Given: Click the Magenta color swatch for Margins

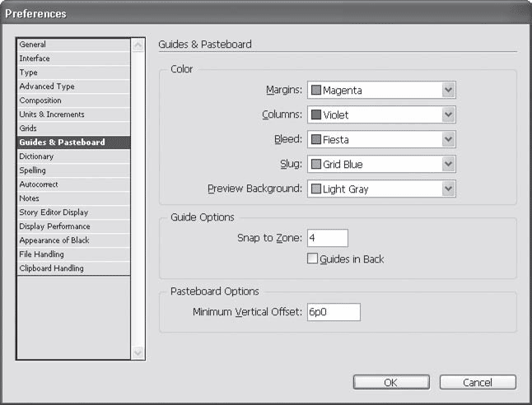Looking at the screenshot, I should tap(315, 91).
